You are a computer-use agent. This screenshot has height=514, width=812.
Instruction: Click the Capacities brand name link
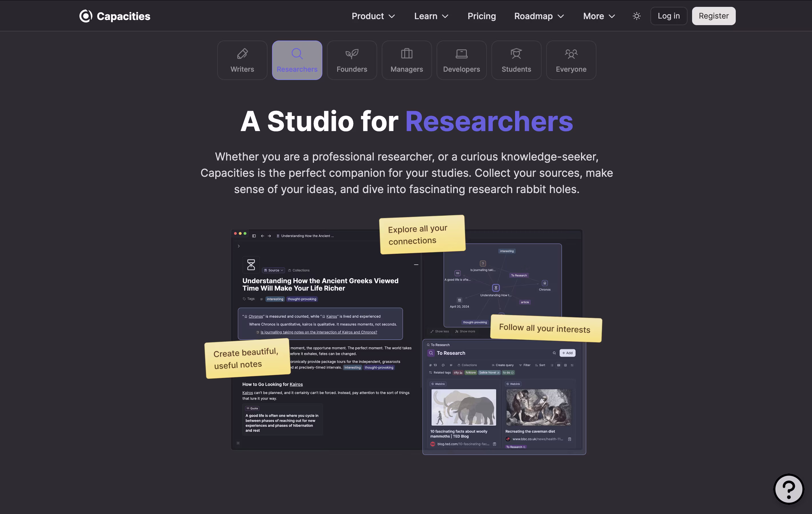[123, 16]
